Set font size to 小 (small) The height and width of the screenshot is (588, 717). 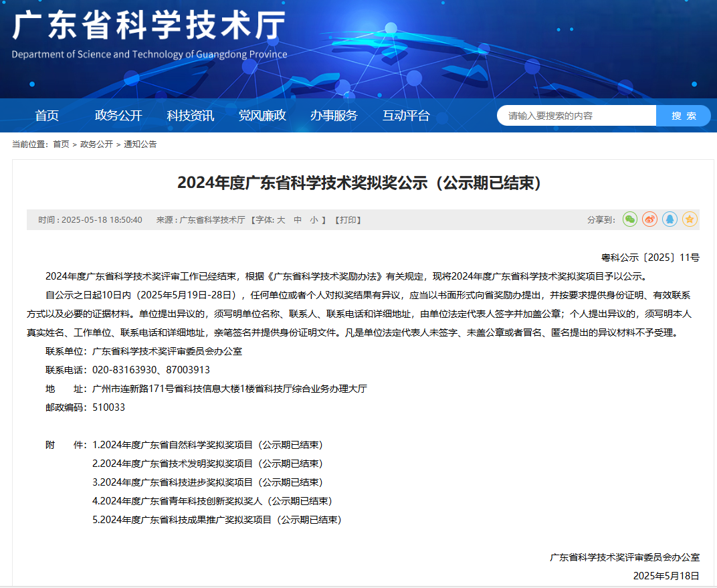click(x=314, y=220)
